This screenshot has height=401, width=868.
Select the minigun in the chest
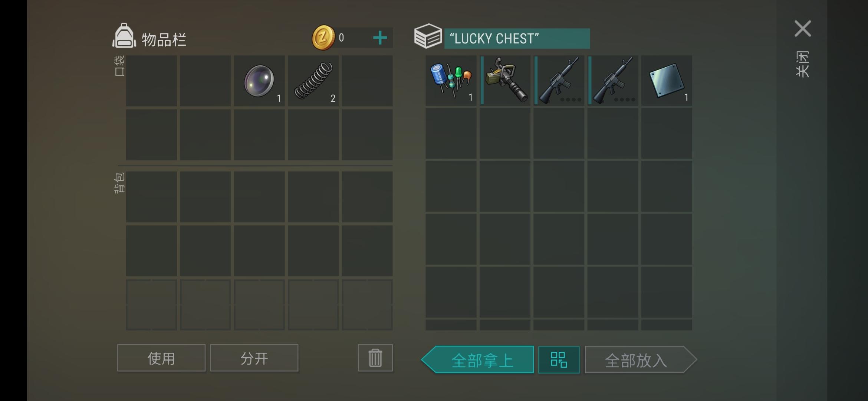click(505, 81)
